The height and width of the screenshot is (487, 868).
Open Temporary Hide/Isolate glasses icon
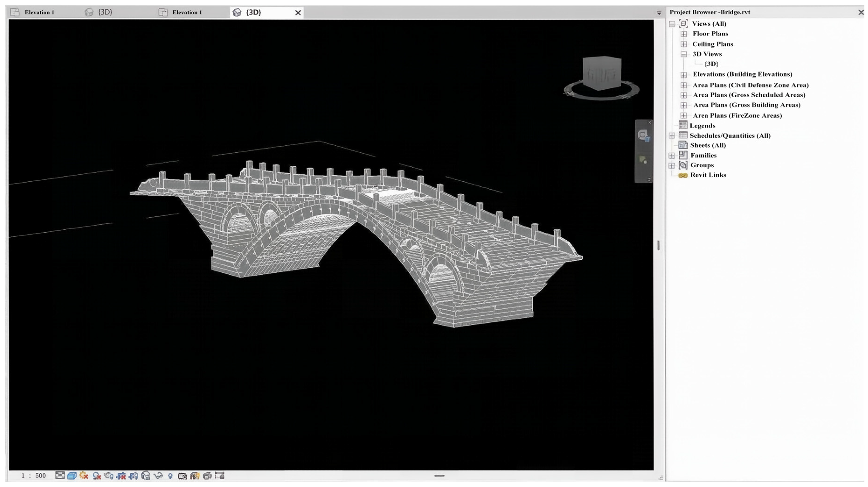pos(158,476)
